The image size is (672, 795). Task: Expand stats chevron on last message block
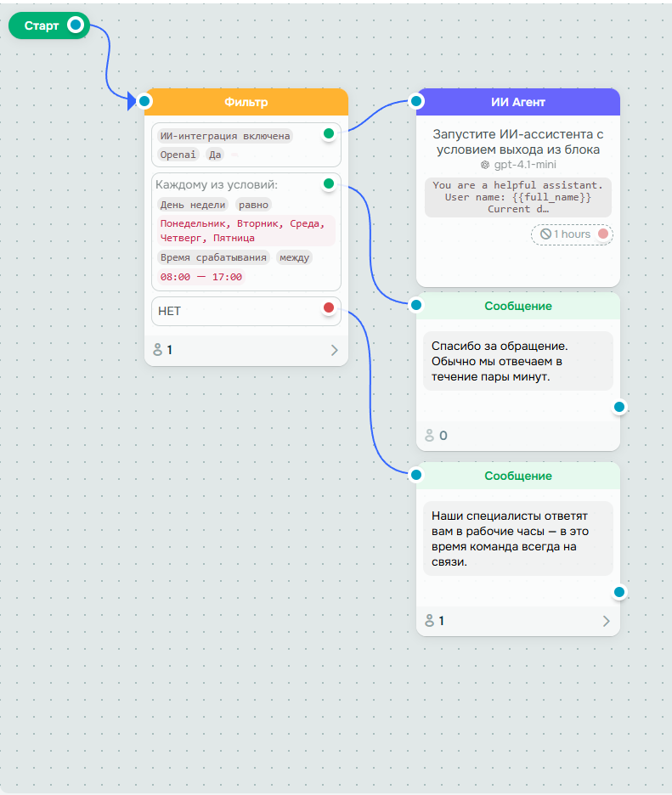pyautogui.click(x=606, y=621)
